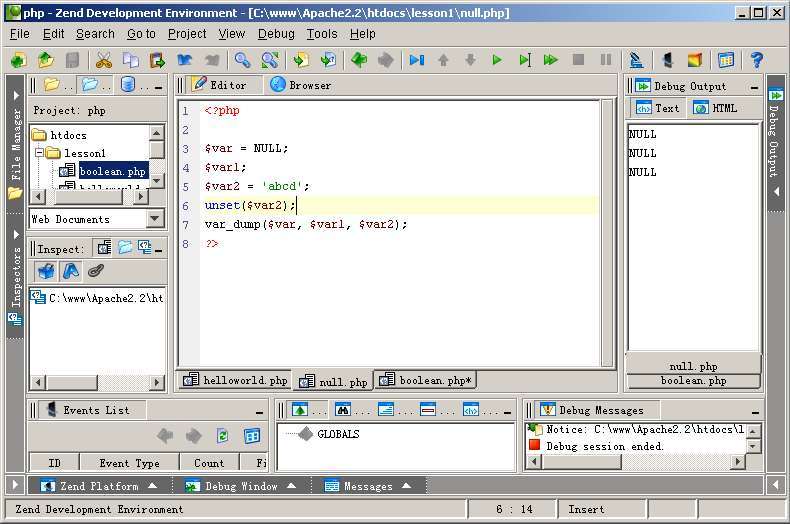Open the Project menu

click(x=187, y=34)
